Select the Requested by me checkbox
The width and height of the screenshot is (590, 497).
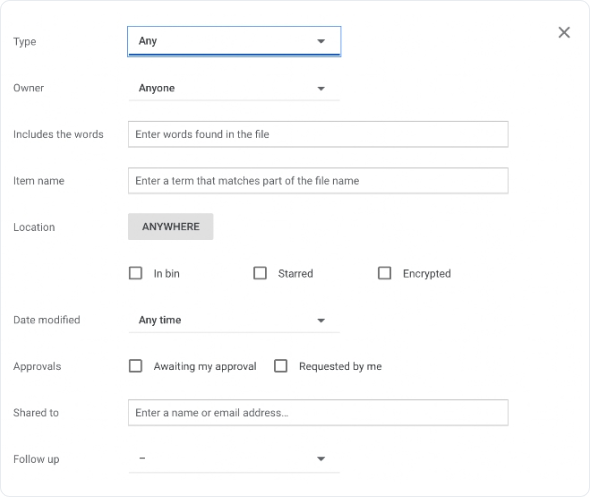tap(281, 366)
